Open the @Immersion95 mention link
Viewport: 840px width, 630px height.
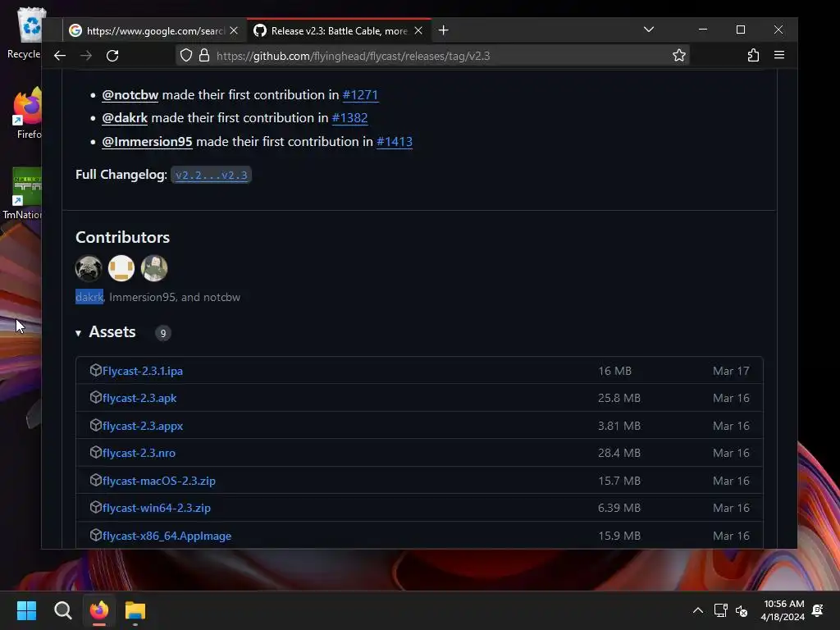[x=147, y=141]
